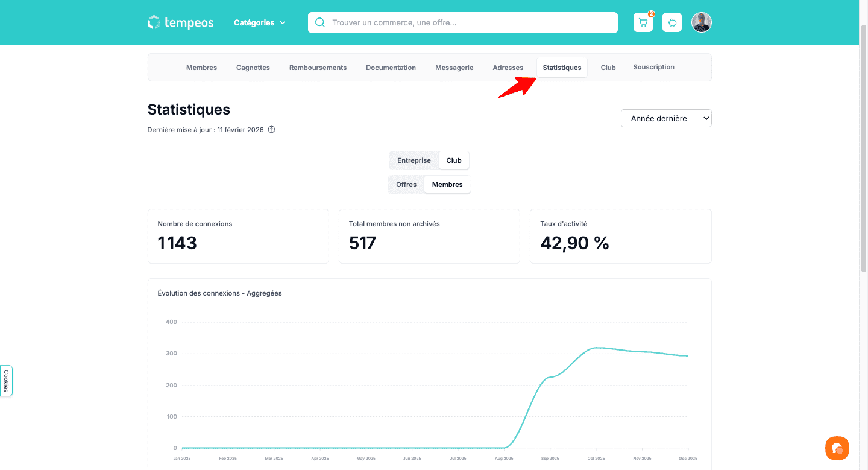Click help icon beside last update date
This screenshot has height=470, width=868.
point(271,130)
